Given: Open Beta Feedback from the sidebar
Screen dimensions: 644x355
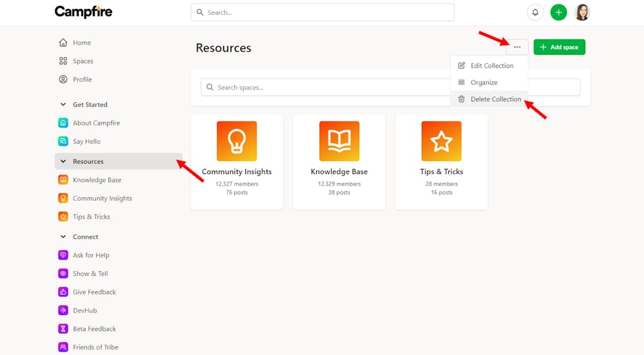Looking at the screenshot, I should tap(94, 329).
